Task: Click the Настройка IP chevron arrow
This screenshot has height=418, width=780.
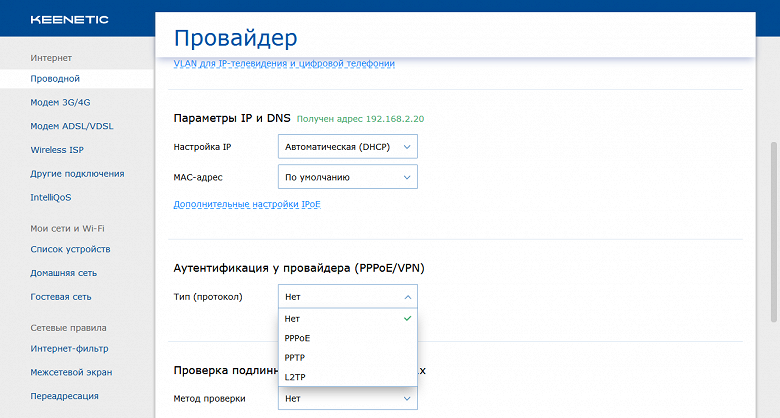Action: point(407,147)
